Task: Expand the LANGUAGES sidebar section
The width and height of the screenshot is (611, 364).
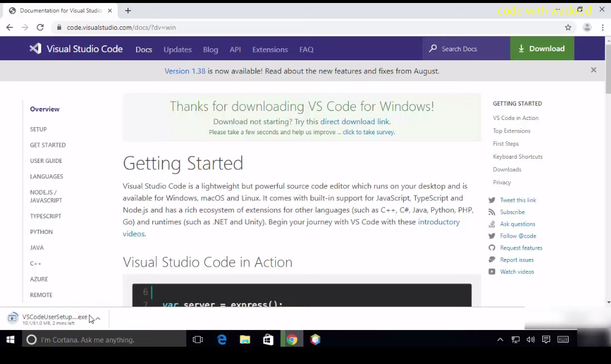Action: tap(47, 177)
